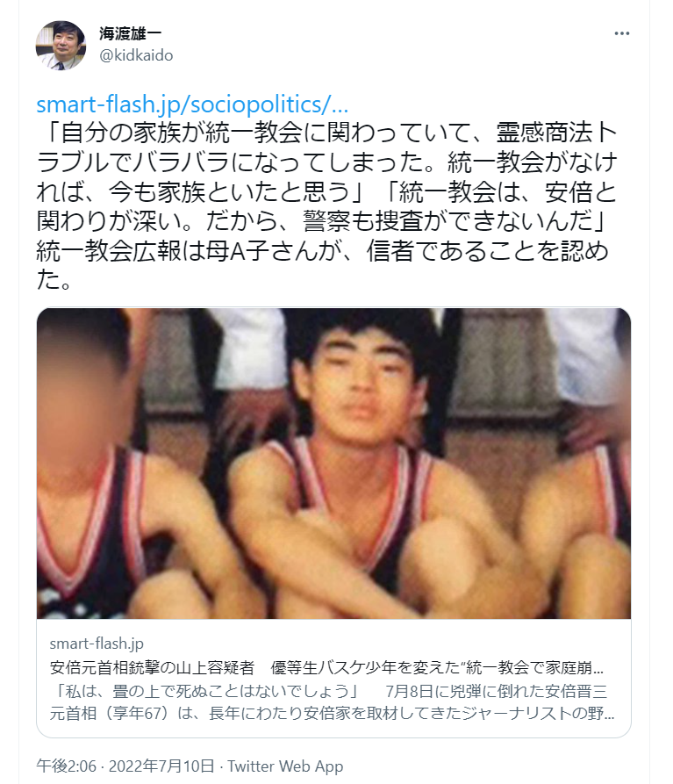Click the card description starting 「私は、畳の上で

point(328,691)
